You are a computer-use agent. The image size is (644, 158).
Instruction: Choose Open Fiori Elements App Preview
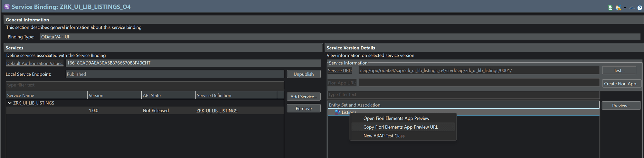396,118
